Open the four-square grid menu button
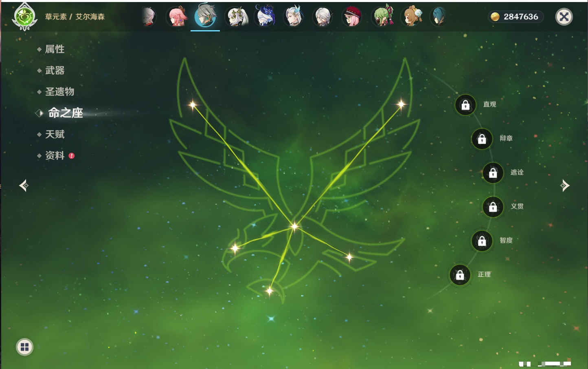Viewport: 588px width, 369px height. [x=24, y=347]
